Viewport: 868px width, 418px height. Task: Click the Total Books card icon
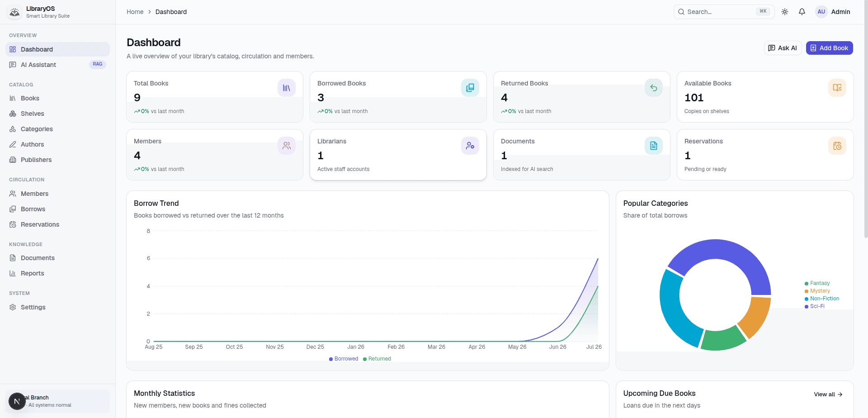pyautogui.click(x=287, y=88)
